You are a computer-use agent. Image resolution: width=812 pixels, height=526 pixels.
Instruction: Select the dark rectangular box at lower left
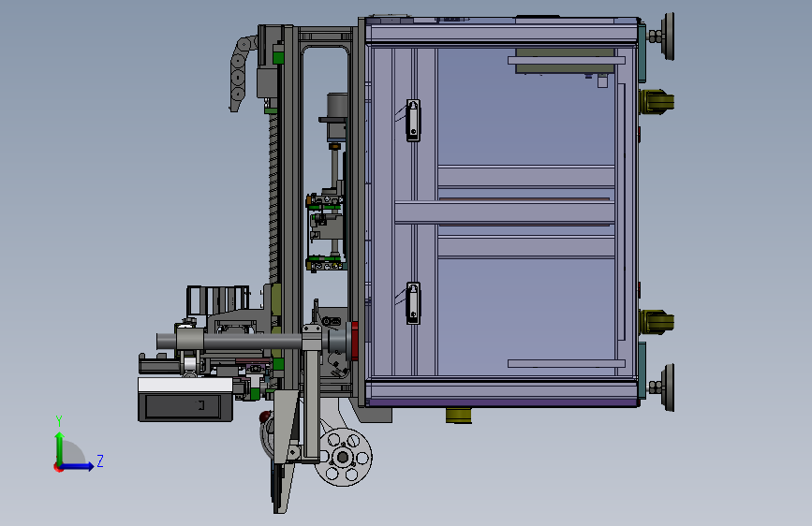click(185, 406)
